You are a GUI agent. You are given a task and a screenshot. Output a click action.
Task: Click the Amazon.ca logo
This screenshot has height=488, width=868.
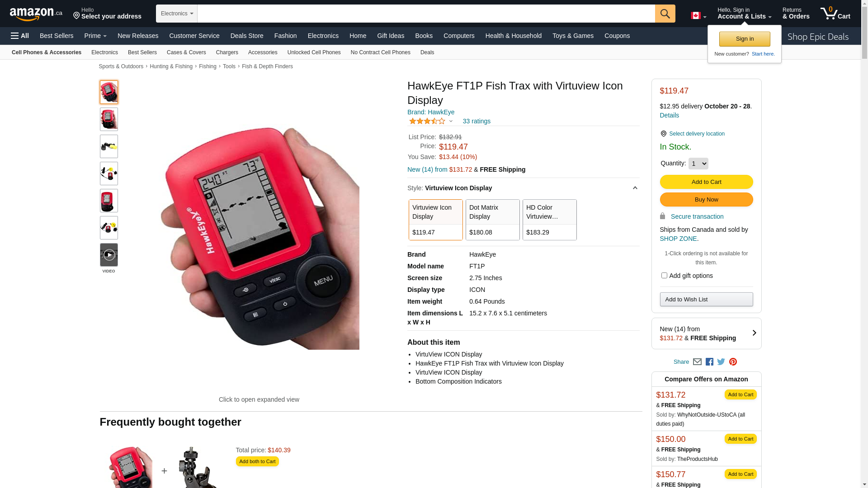click(x=36, y=14)
